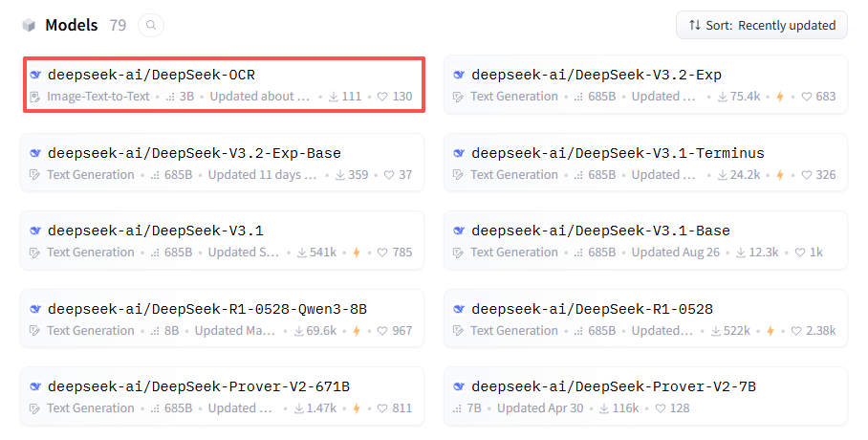Click lightning bolt next to 541k downloads
The width and height of the screenshot is (868, 440).
coord(357,253)
